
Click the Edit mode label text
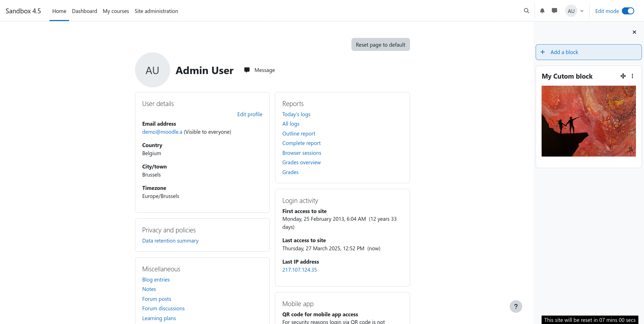pyautogui.click(x=607, y=11)
